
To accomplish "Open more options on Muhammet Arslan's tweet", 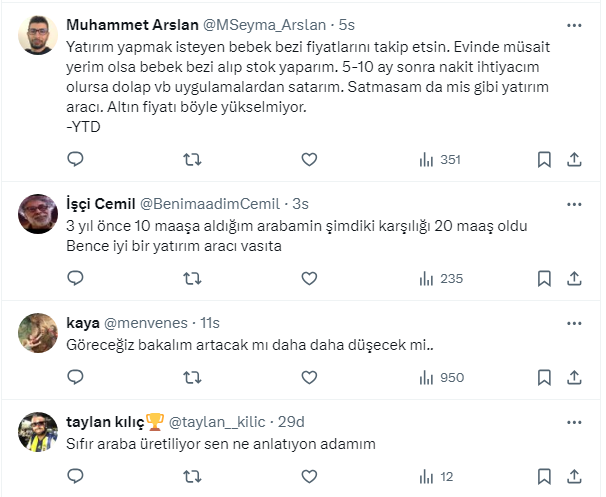I will pyautogui.click(x=573, y=24).
